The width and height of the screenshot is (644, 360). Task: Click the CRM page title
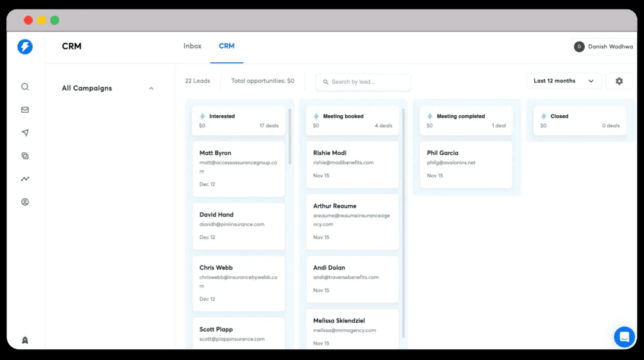(72, 47)
